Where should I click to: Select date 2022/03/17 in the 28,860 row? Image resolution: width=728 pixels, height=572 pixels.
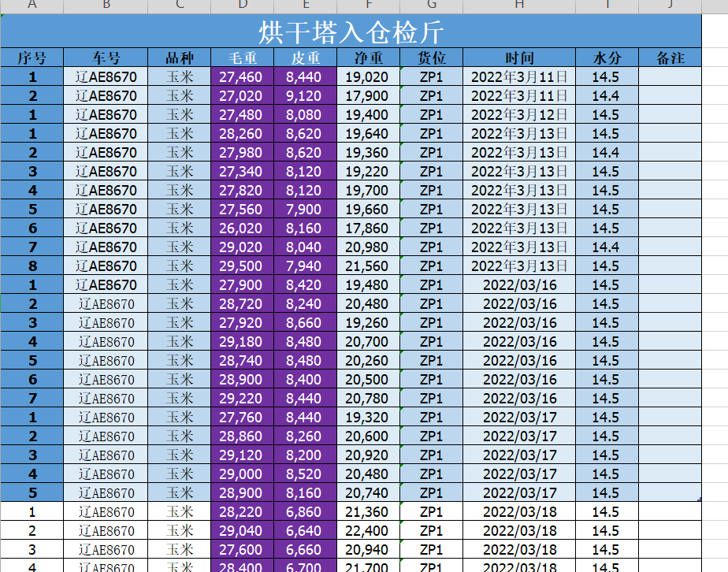[519, 436]
